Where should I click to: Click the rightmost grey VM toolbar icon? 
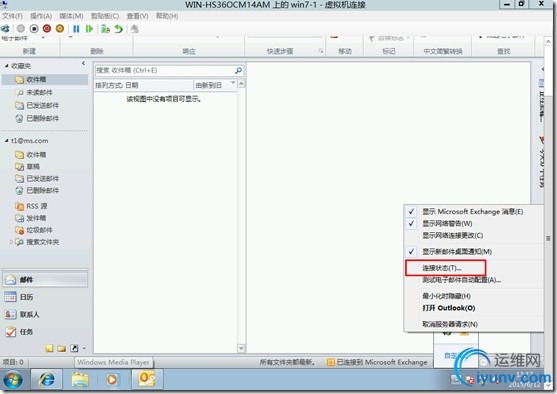coord(135,29)
